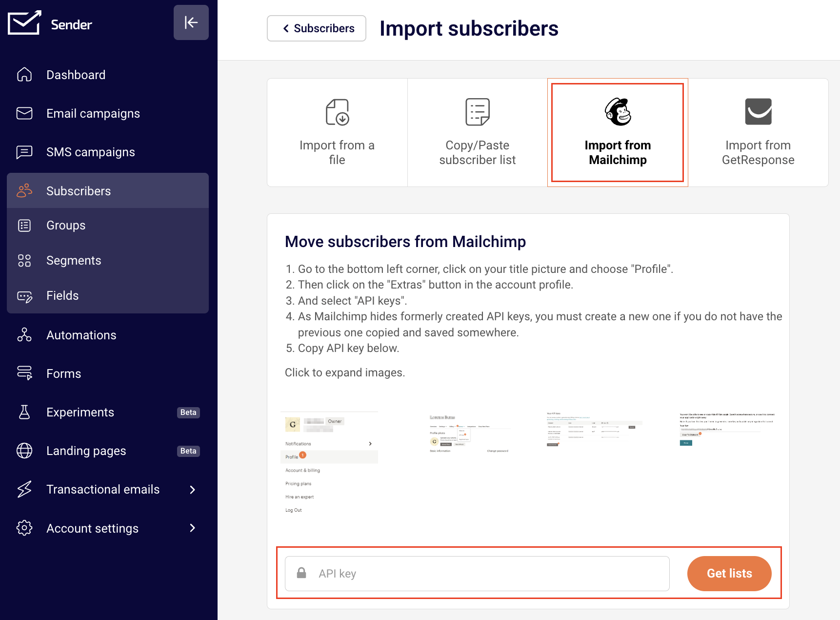Click the Forms icon in sidebar

click(x=24, y=373)
